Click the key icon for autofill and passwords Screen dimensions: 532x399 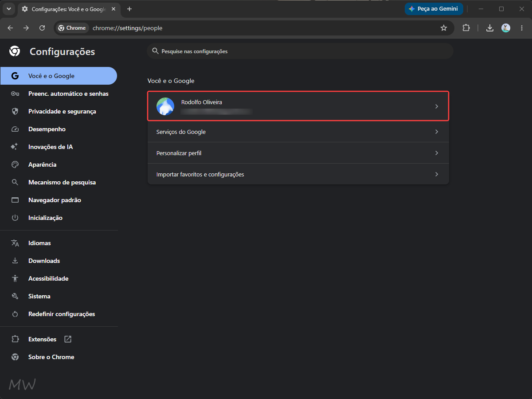[15, 94]
